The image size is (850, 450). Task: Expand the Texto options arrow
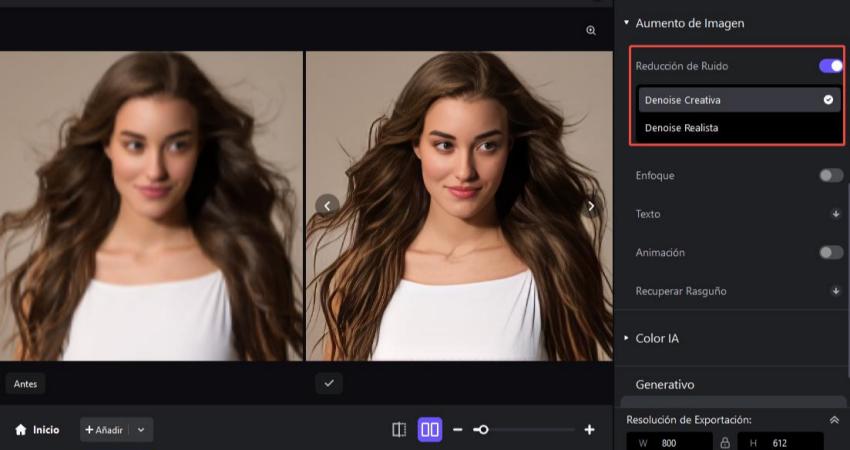point(835,214)
